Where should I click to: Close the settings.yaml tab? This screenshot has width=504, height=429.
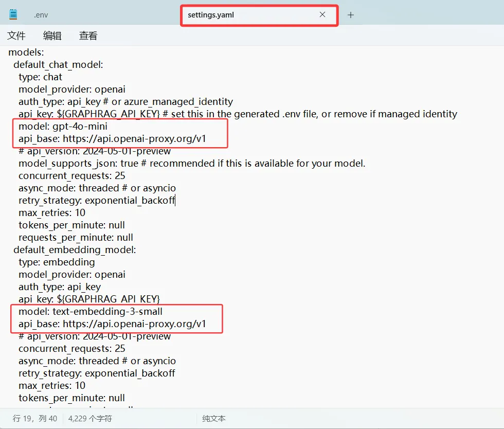(x=322, y=15)
